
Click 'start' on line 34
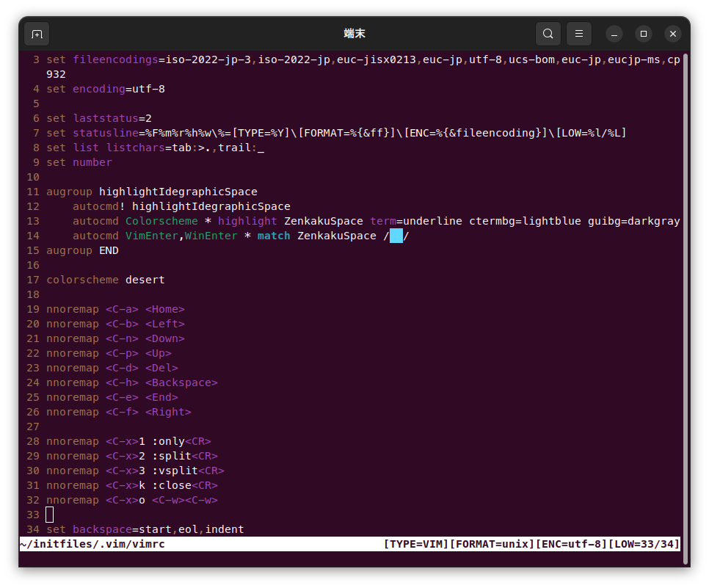coord(155,530)
